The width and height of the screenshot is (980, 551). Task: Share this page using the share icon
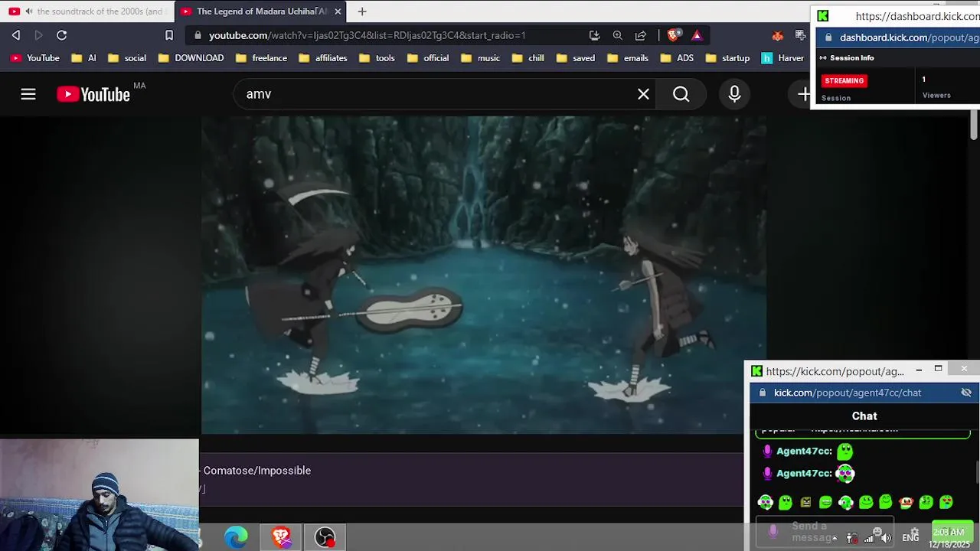(641, 35)
